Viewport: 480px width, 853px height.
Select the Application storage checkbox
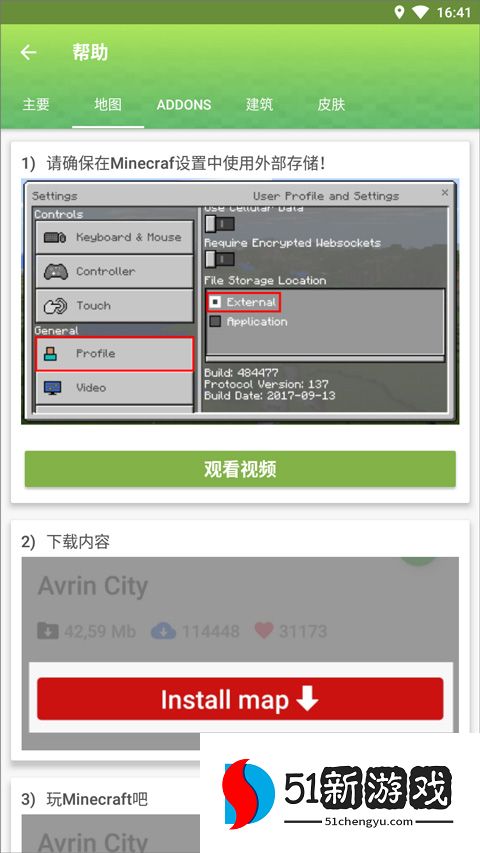(216, 322)
